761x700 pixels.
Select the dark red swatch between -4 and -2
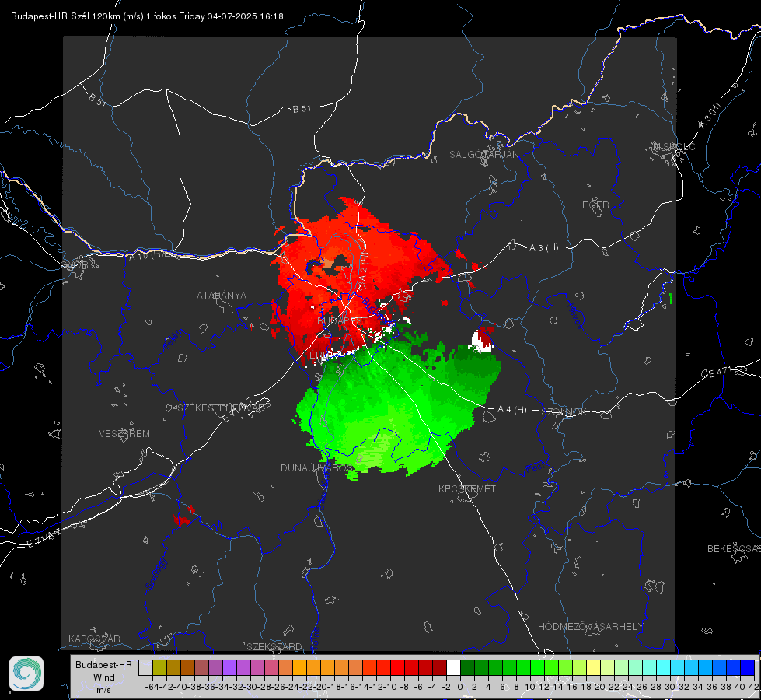(439, 667)
